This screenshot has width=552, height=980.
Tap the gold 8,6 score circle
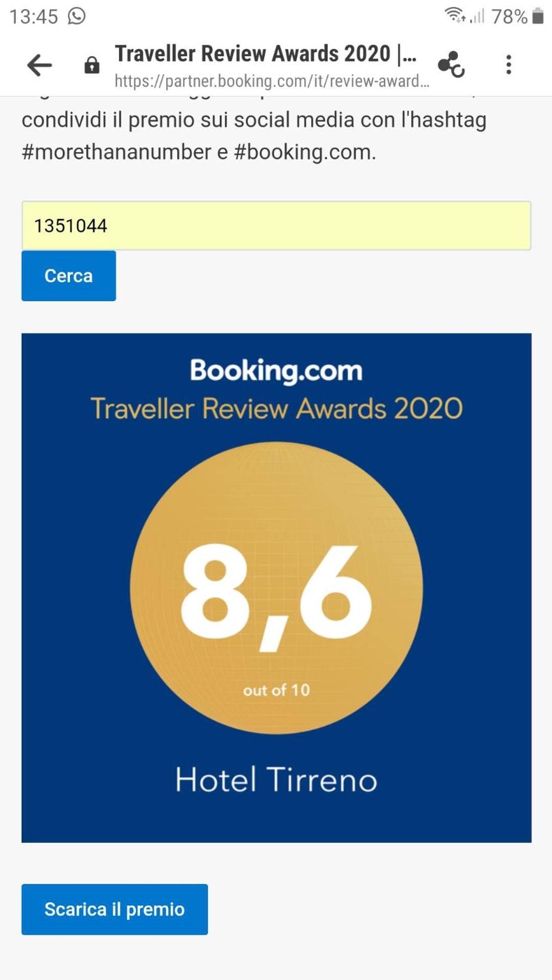(276, 587)
